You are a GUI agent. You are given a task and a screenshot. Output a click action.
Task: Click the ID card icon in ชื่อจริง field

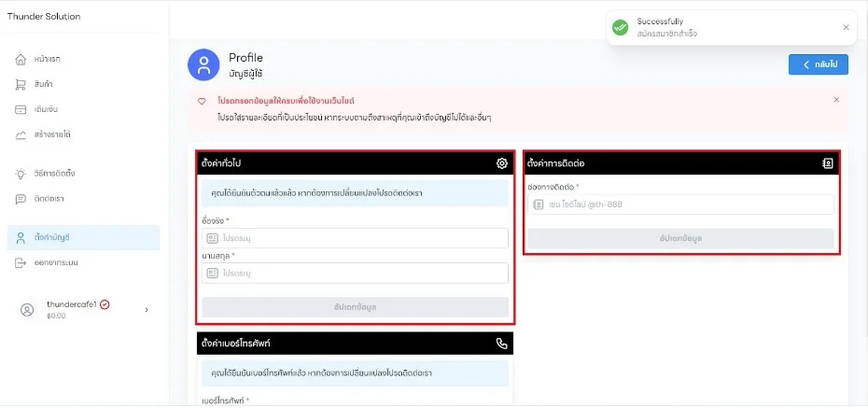[x=213, y=239]
